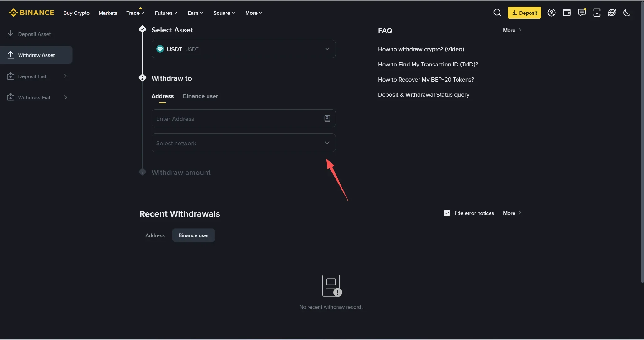Open the Select network dropdown

pyautogui.click(x=243, y=143)
